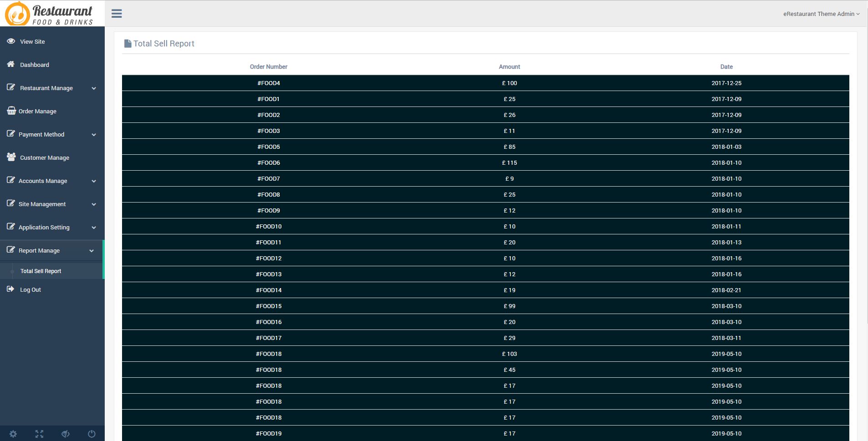Expand the Accounts Manage chevron

point(94,181)
